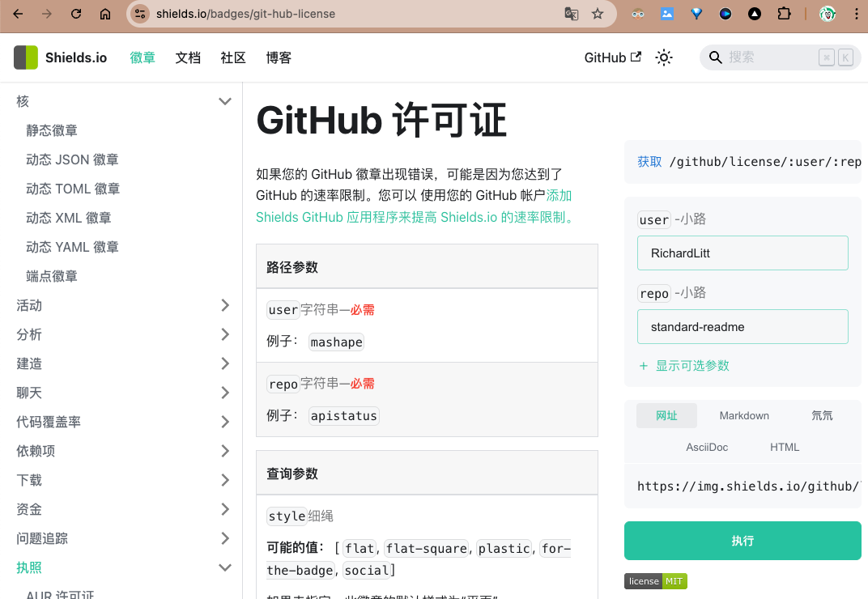Open the 文档 nav item

pos(188,57)
